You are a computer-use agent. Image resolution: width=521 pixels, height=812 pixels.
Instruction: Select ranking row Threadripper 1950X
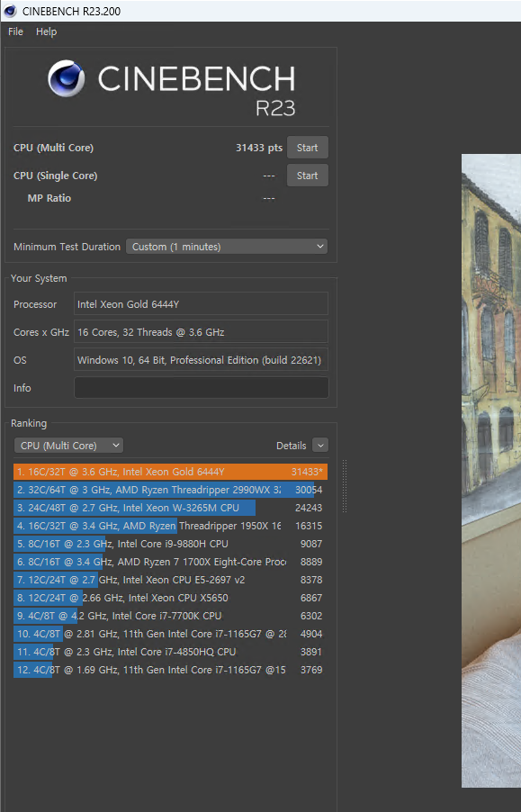pyautogui.click(x=170, y=526)
